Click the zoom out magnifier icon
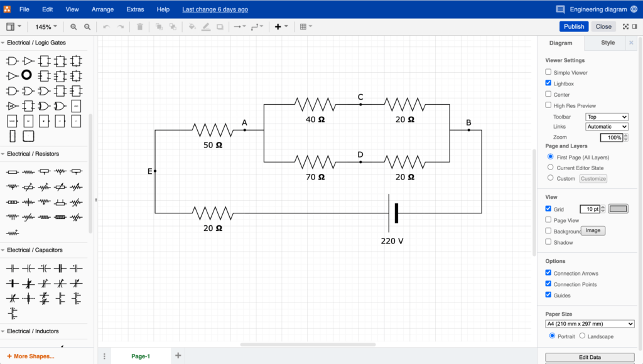643x364 pixels. tap(87, 26)
